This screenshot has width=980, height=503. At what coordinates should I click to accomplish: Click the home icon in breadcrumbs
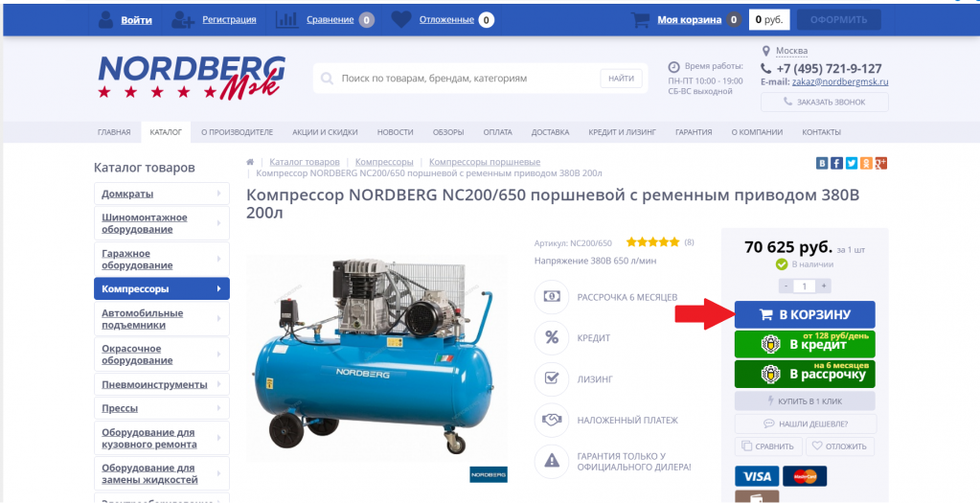(250, 162)
